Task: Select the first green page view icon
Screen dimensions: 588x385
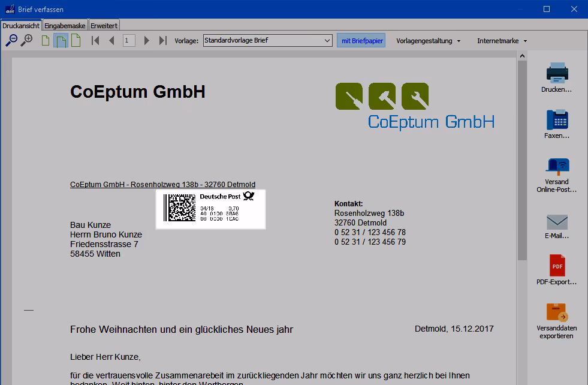Action: coord(46,40)
